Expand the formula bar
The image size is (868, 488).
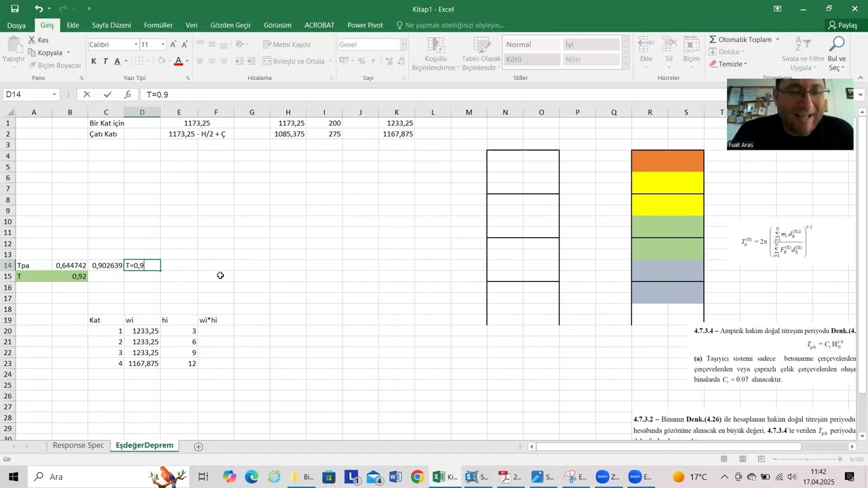click(x=861, y=95)
